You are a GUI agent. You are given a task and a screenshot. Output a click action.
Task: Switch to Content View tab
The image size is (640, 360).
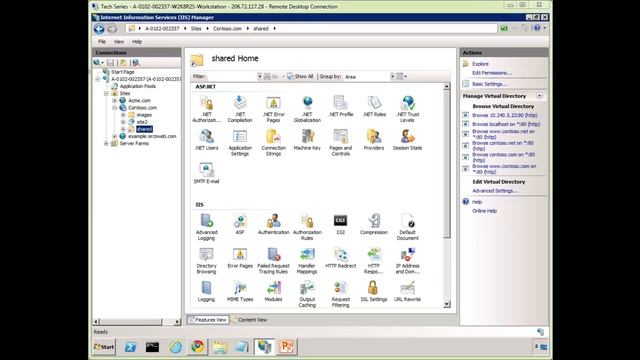pos(249,320)
